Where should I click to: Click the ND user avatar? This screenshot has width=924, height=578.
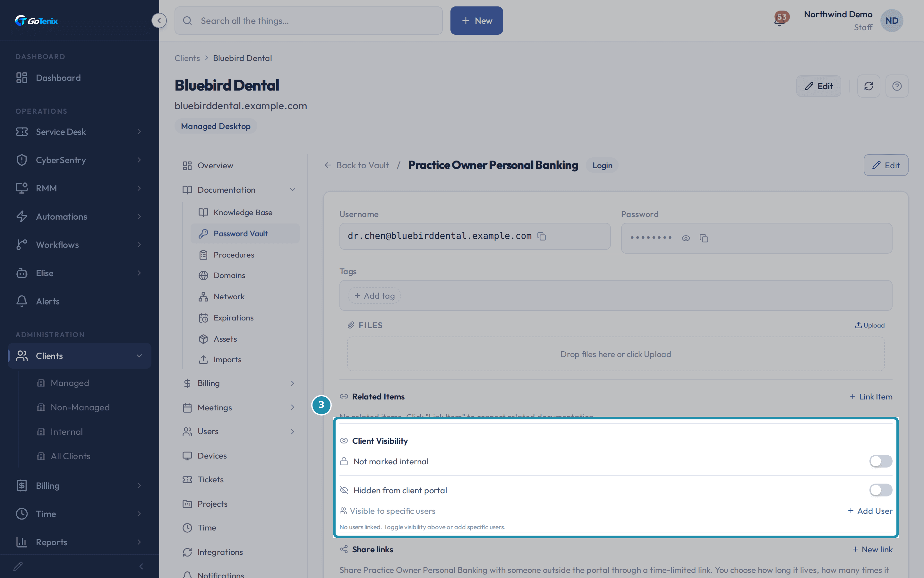click(x=892, y=21)
